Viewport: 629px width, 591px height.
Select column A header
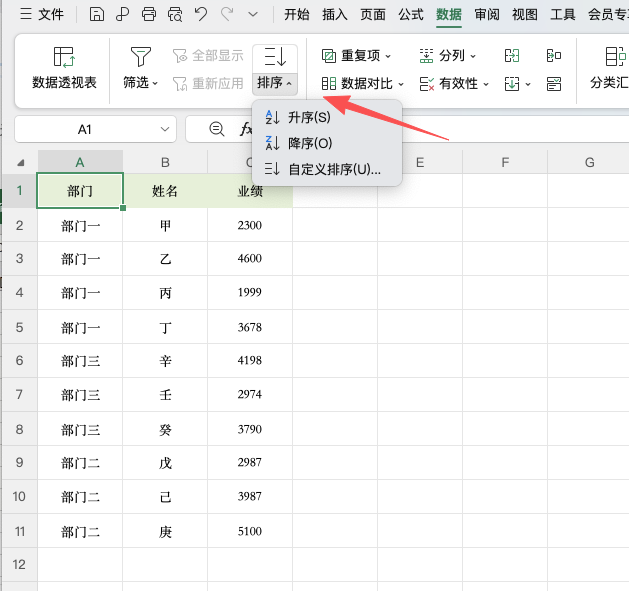tap(80, 162)
